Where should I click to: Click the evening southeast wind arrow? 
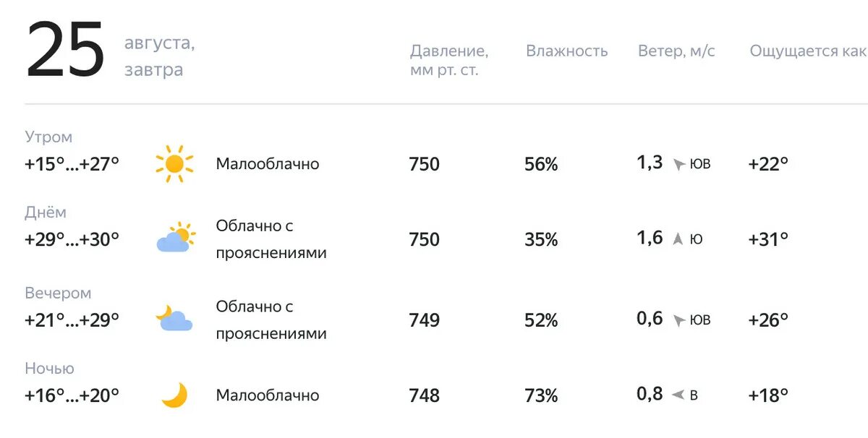point(678,321)
